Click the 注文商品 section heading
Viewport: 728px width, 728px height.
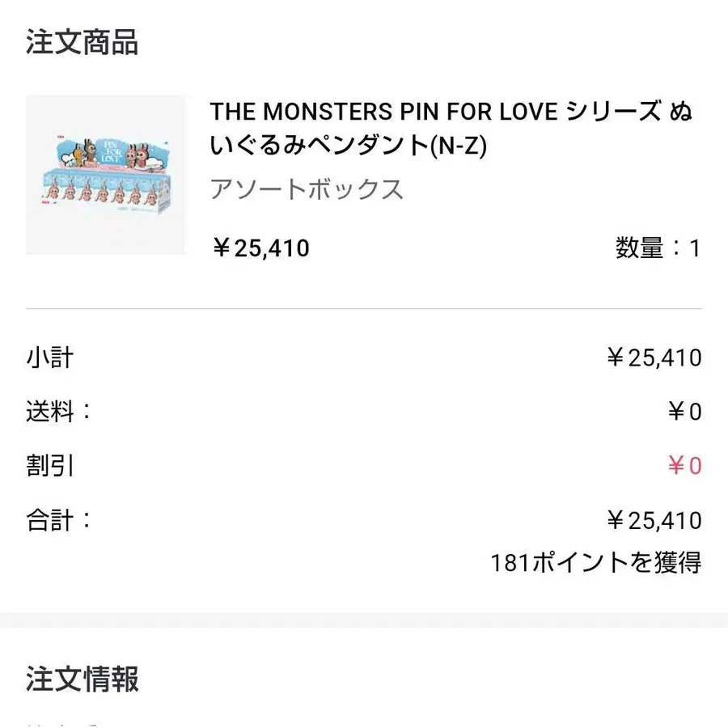[x=83, y=42]
